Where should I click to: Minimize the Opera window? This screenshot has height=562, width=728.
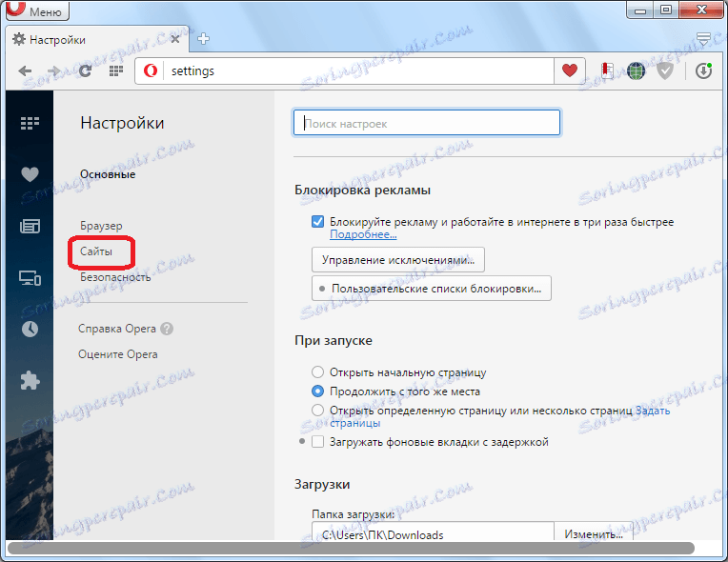pos(640,10)
